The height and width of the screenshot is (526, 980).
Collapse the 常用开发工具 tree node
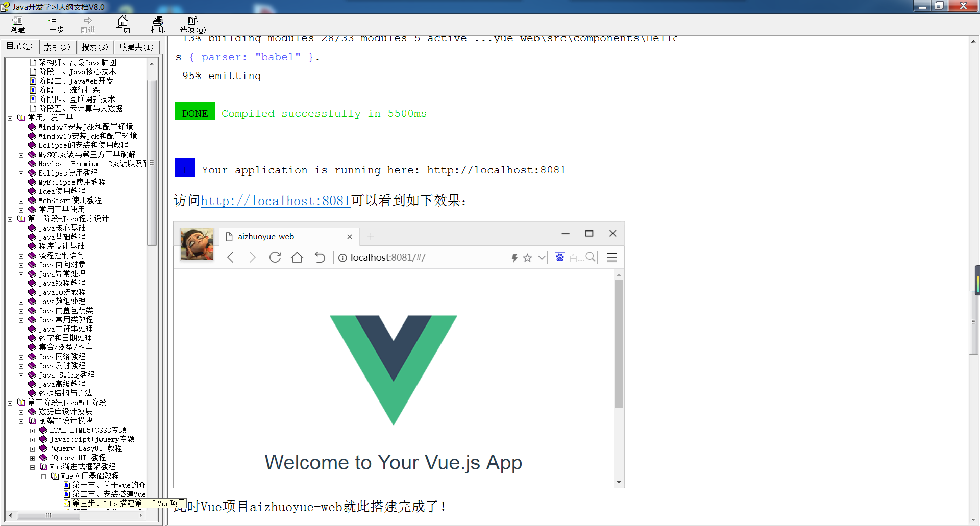(10, 118)
